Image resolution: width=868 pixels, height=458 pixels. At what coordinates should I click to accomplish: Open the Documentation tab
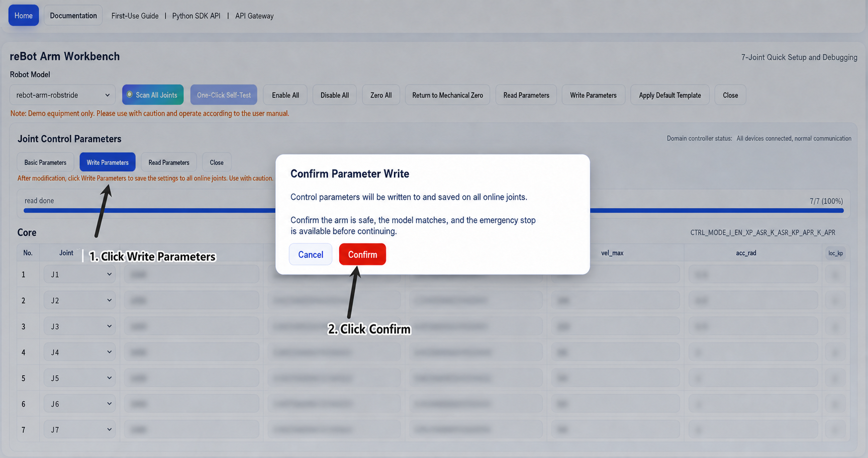pos(73,16)
